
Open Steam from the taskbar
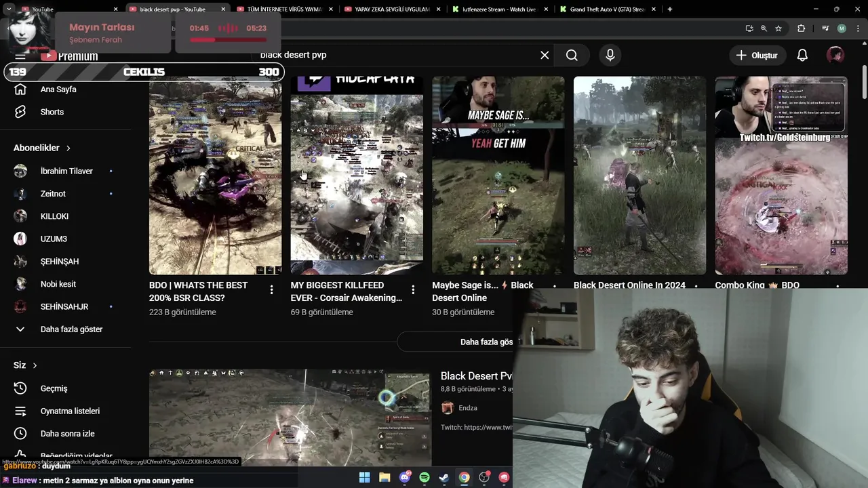[x=444, y=477]
